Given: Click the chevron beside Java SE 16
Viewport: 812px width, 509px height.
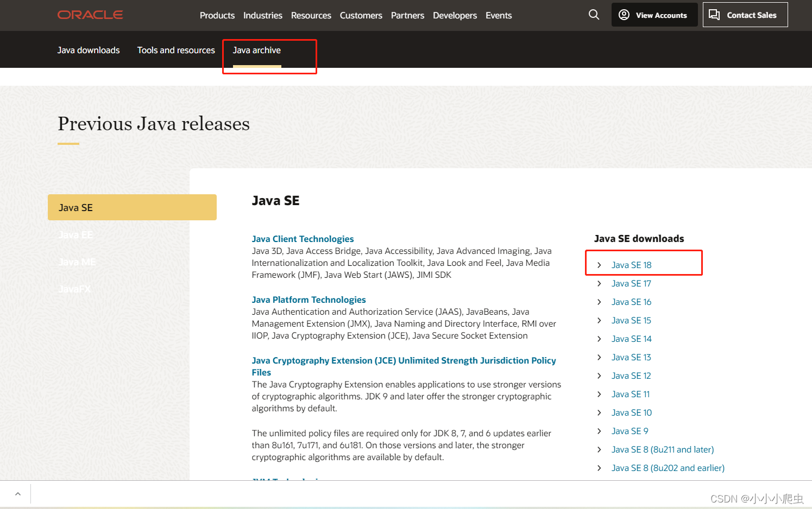Looking at the screenshot, I should click(599, 302).
